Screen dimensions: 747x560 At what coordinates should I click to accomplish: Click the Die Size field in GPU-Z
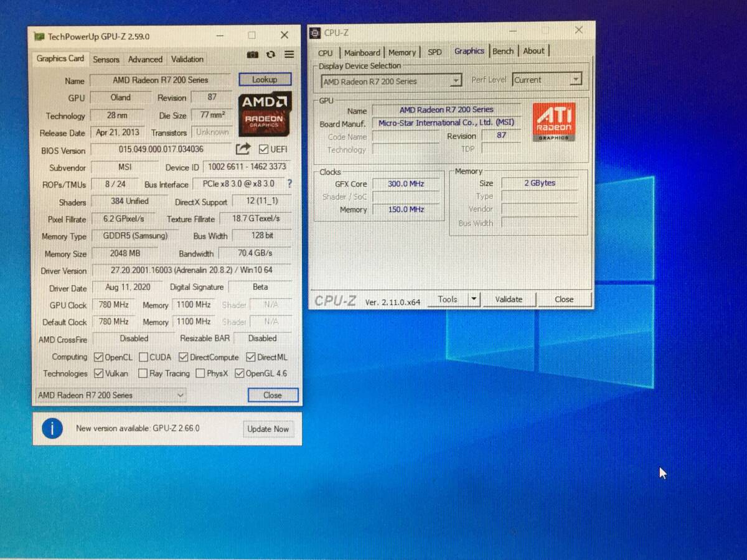212,115
